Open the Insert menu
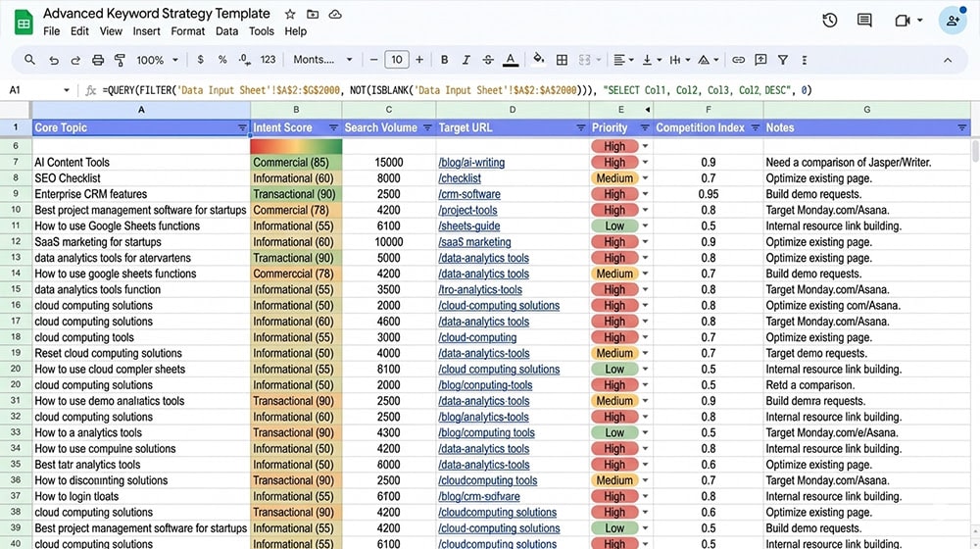Image resolution: width=980 pixels, height=549 pixels. point(147,31)
